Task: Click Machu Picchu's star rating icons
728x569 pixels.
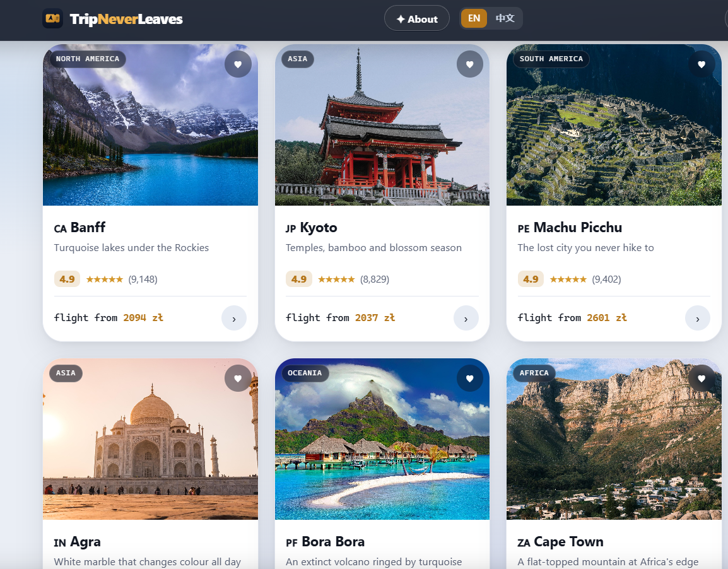Action: point(568,279)
